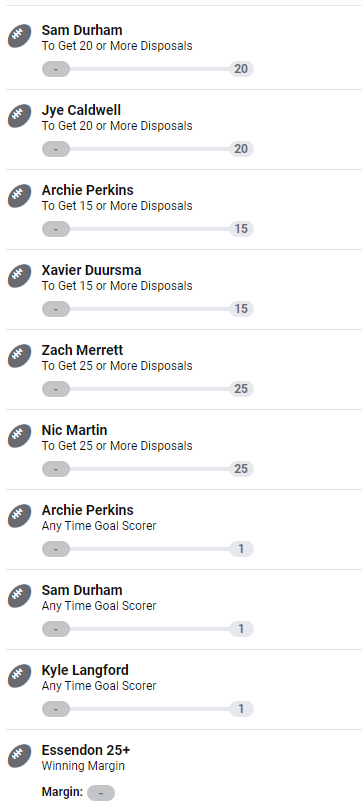Click football icon beside Jye Caldwell
This screenshot has height=806, width=362.
20,116
